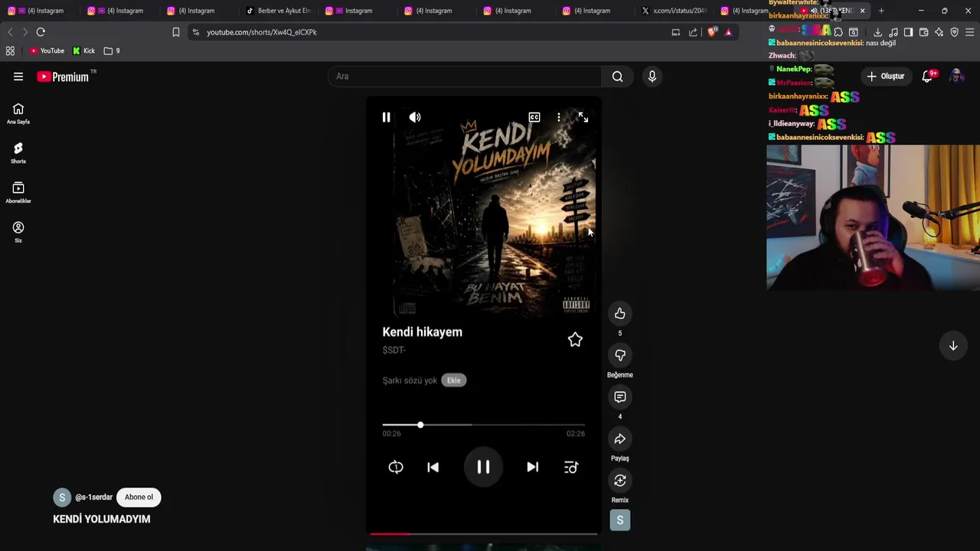Open Abonelikler in sidebar
Screen dimensions: 980x551
tap(18, 193)
